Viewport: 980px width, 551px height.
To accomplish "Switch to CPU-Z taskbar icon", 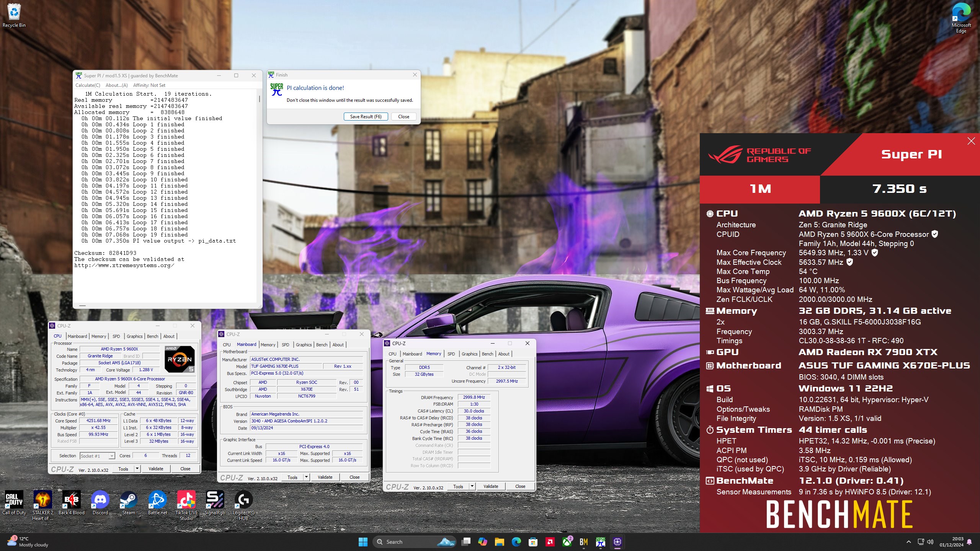I will pyautogui.click(x=617, y=542).
